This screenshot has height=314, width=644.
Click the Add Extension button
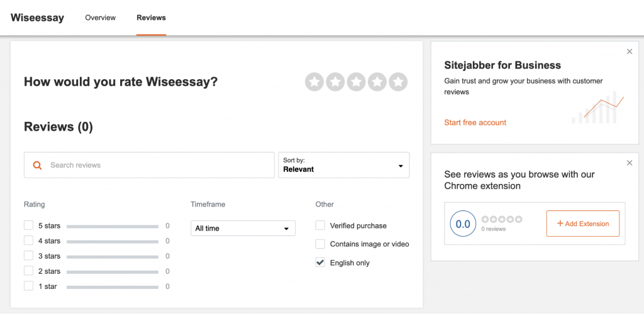(583, 224)
